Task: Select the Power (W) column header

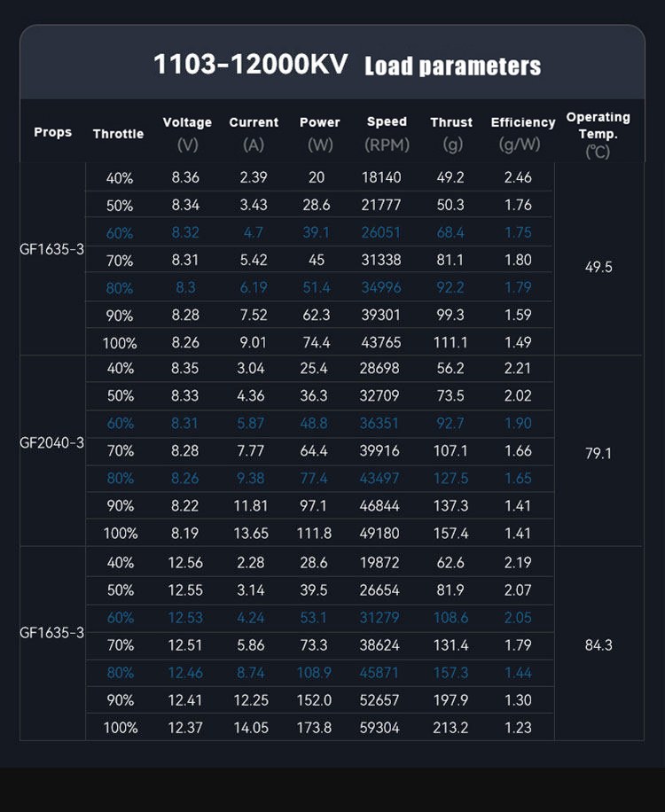Action: click(x=319, y=133)
